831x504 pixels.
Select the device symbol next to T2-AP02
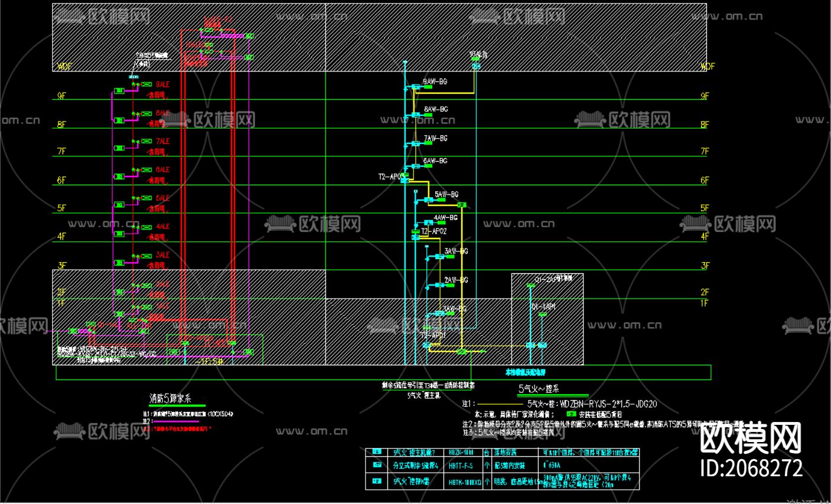tap(415, 231)
